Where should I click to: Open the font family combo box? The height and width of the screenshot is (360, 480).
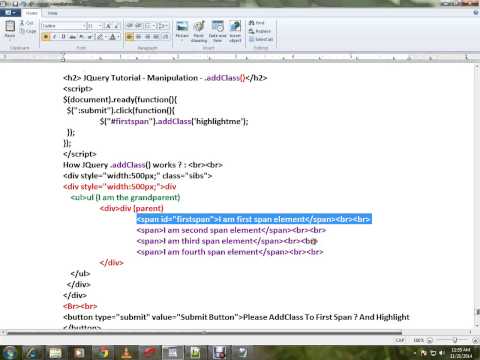(x=63, y=26)
